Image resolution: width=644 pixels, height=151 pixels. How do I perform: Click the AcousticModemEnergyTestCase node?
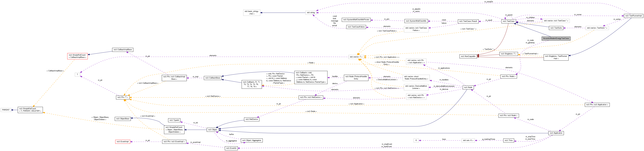[x=556, y=38]
